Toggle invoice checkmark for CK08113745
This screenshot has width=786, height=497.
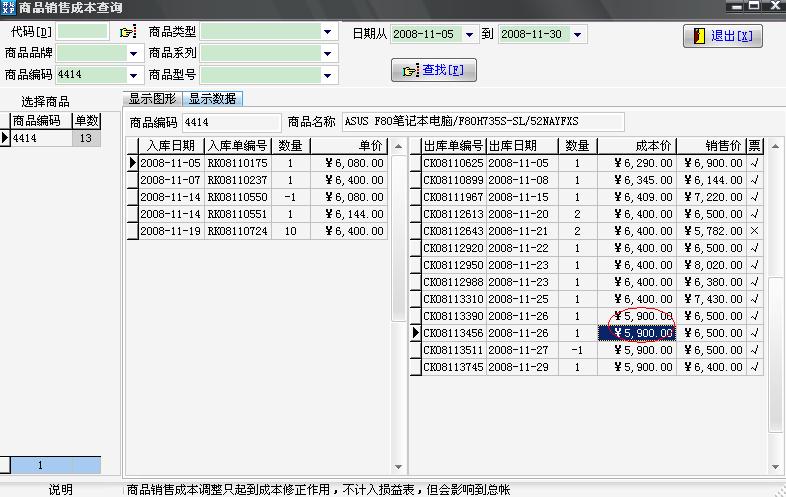coord(754,367)
